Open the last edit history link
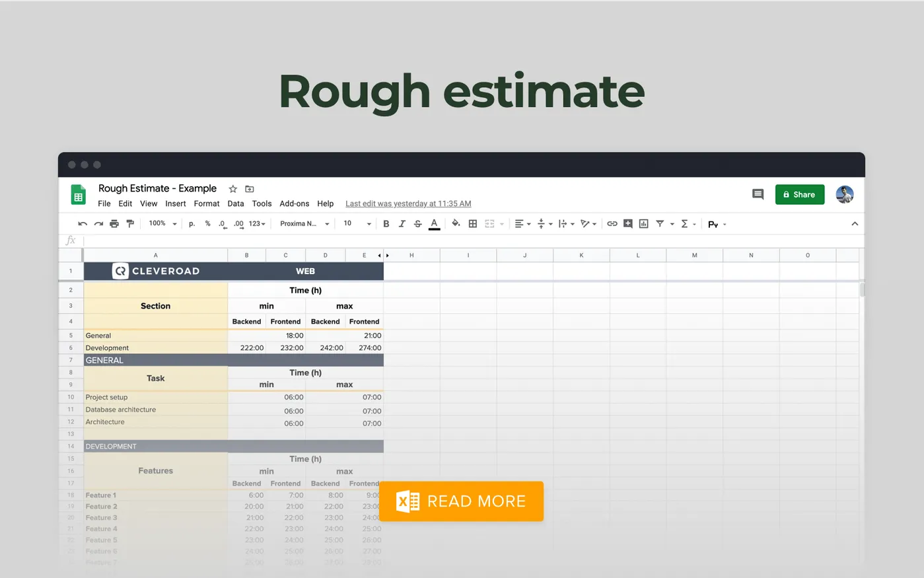This screenshot has width=924, height=578. (x=408, y=204)
